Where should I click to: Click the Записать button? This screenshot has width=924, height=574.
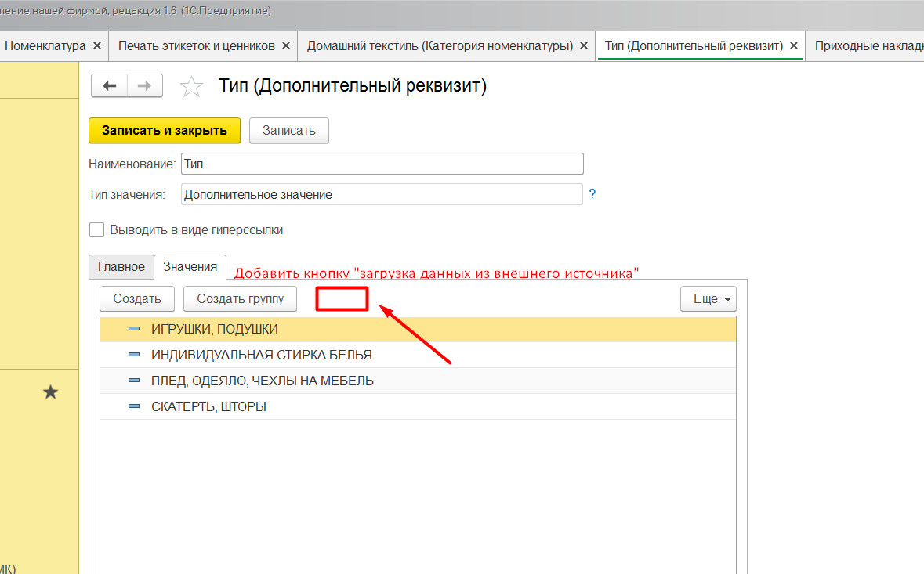pyautogui.click(x=288, y=131)
